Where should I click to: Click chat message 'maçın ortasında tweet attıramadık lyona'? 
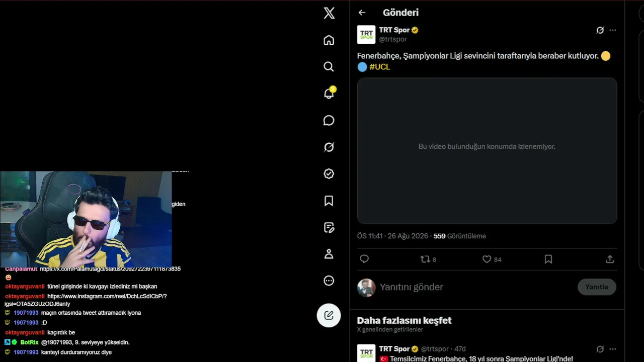pos(91,313)
